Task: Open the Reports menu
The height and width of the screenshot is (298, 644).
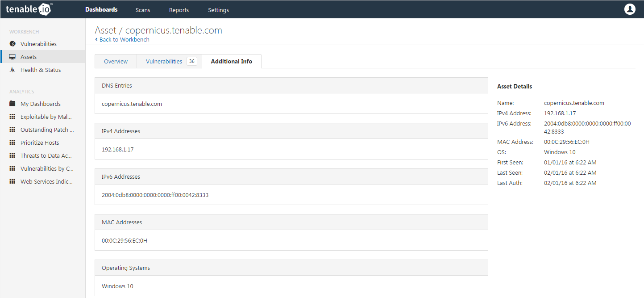Action: (x=179, y=10)
